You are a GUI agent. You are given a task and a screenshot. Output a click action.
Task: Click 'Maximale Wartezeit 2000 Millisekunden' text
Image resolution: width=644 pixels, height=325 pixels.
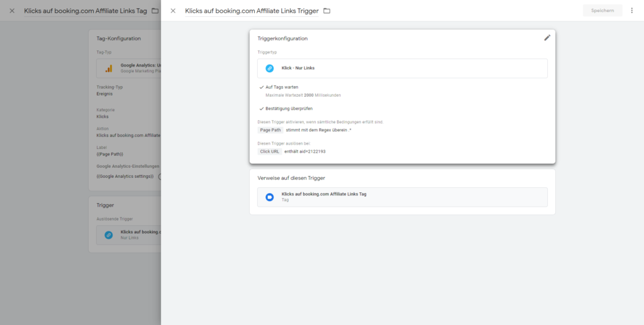[303, 95]
